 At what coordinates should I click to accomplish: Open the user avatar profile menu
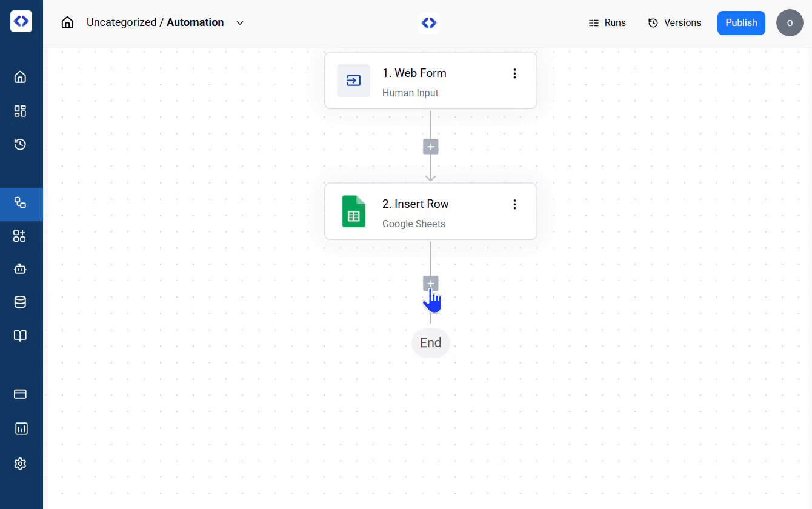789,23
